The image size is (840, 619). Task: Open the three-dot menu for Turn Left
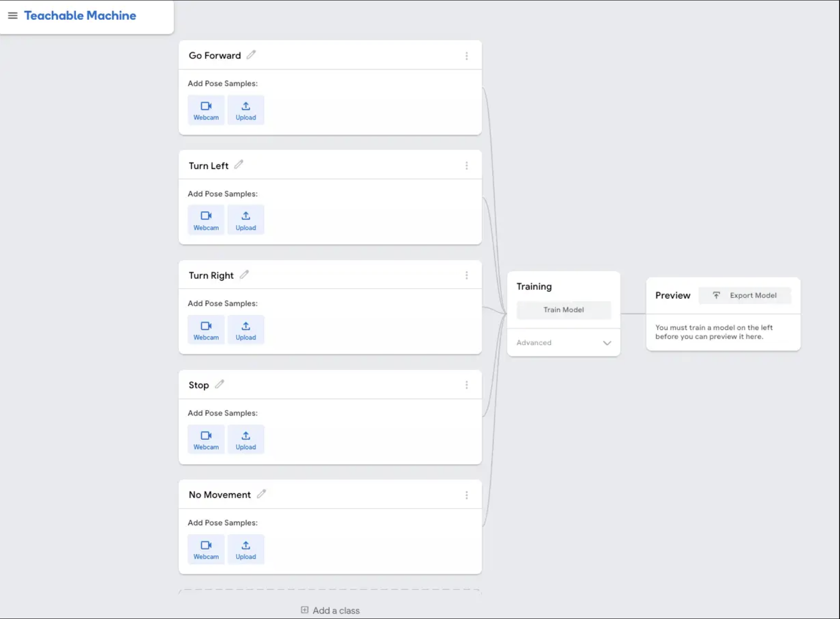(x=466, y=166)
